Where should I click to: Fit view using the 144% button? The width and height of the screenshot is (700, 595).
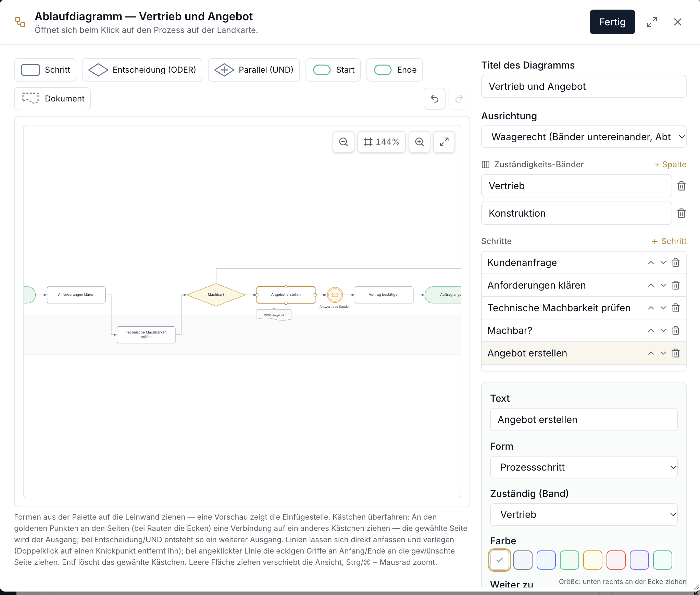coord(381,142)
